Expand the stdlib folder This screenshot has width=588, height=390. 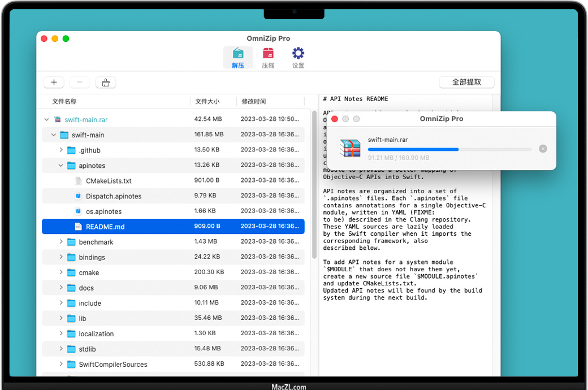point(61,349)
